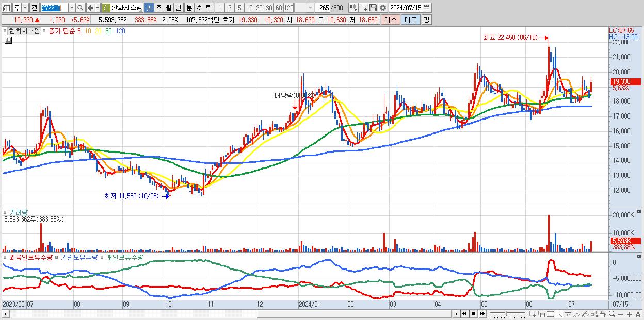The image size is (644, 320).
Task: Click the 거래량 volume panel label
Action: [x=19, y=212]
